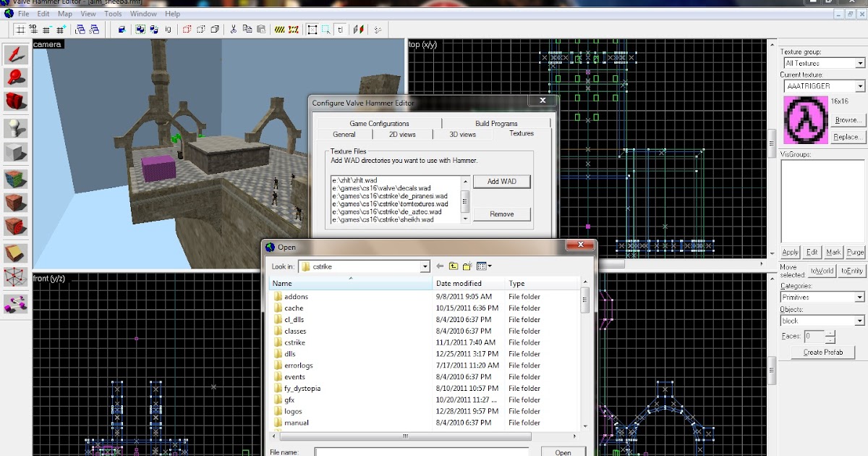Click the larger grid icon
Image resolution: width=868 pixels, height=456 pixels.
point(61,30)
